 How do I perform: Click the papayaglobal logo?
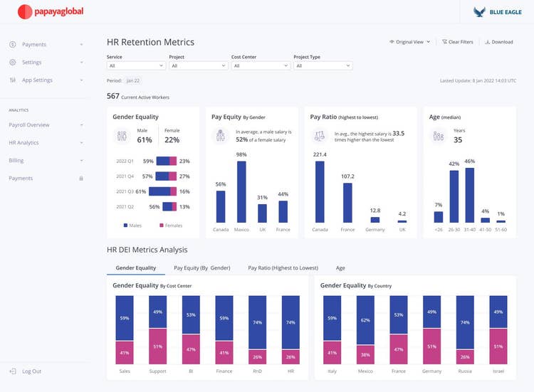[51, 11]
